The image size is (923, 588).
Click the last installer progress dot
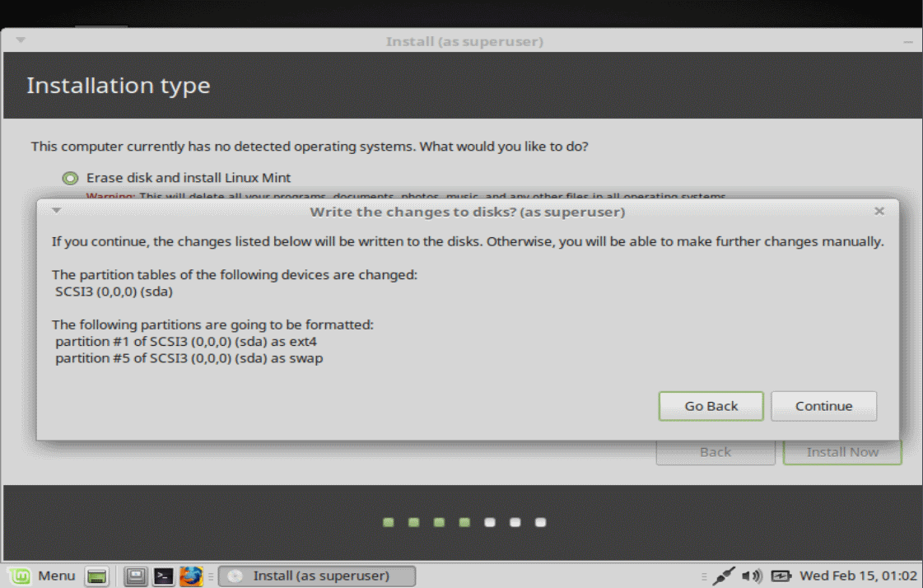tap(540, 522)
